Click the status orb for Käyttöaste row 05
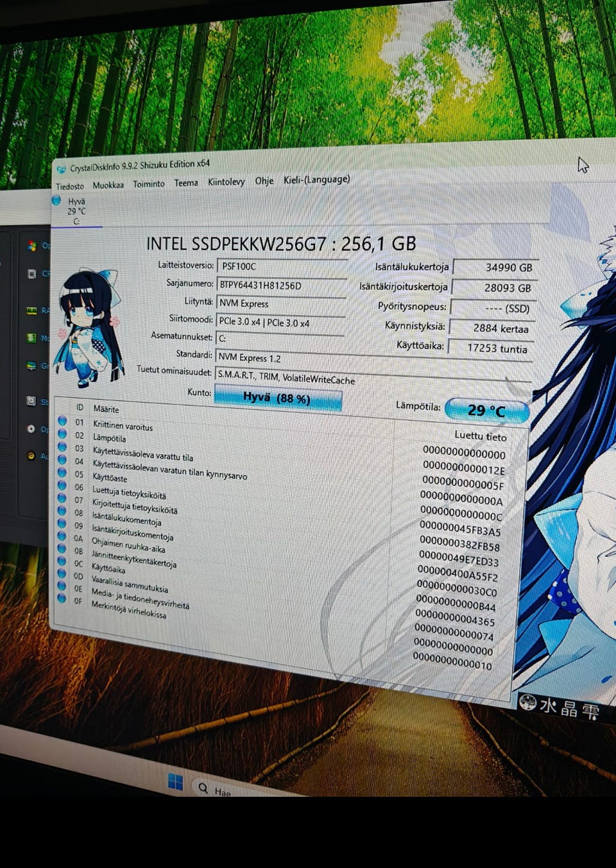The image size is (616, 868). tap(62, 473)
